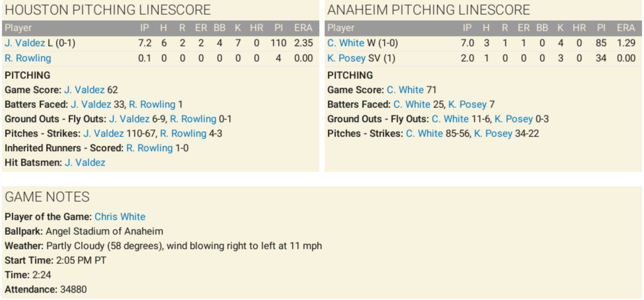Image resolution: width=644 pixels, height=300 pixels.
Task: Open R. Rowling in Pitches - Strikes line
Action: (183, 133)
